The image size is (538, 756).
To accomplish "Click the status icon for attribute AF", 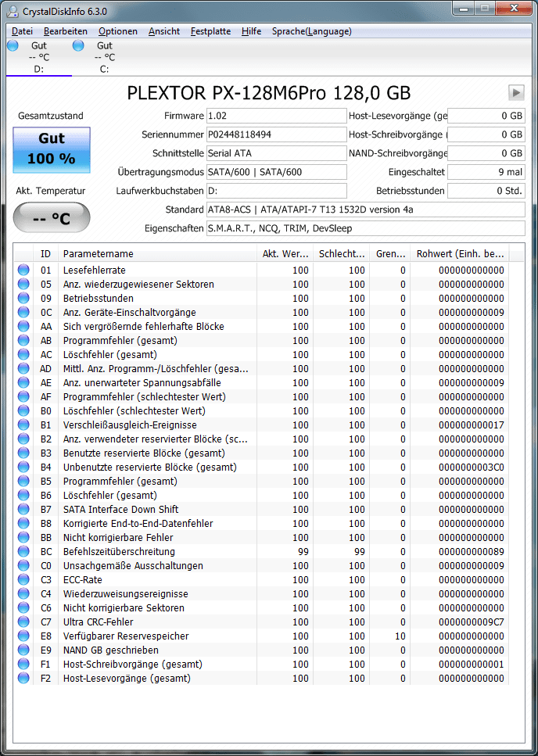I will point(23,397).
